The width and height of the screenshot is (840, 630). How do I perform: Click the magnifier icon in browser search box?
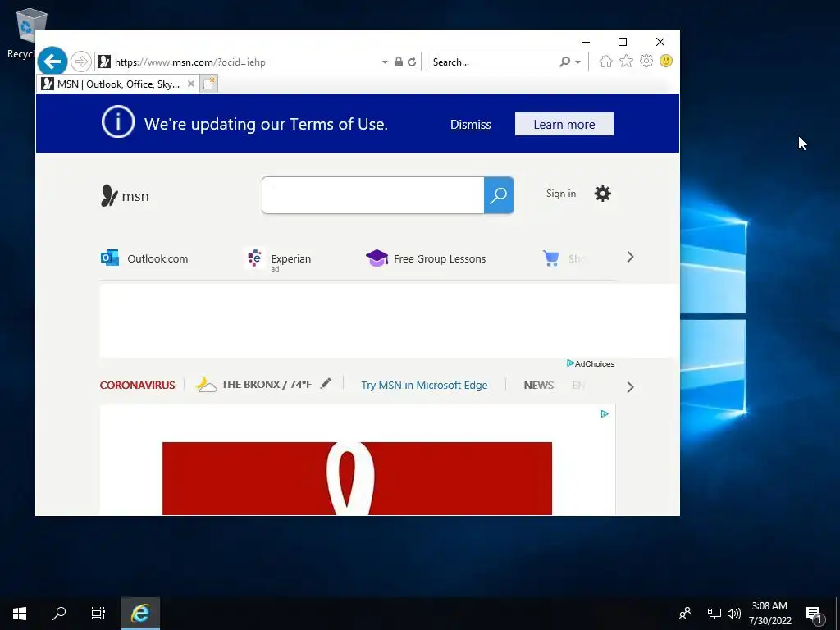tap(564, 62)
